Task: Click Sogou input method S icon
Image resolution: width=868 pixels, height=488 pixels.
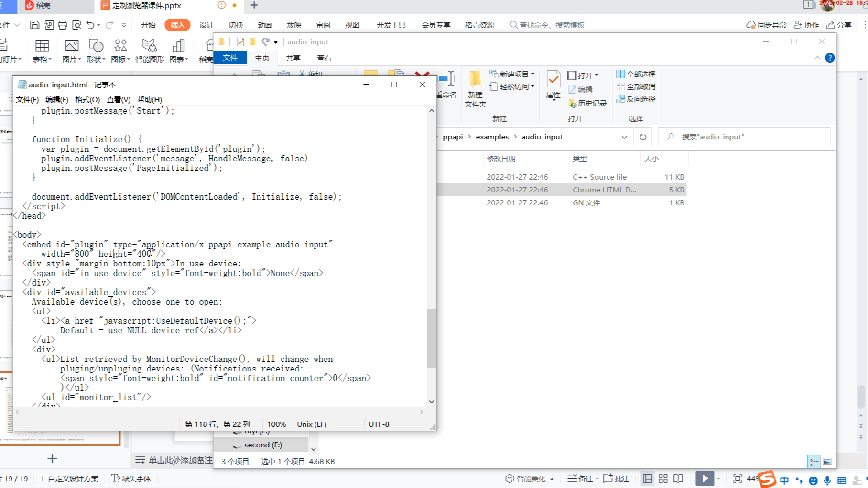Action: tap(767, 479)
